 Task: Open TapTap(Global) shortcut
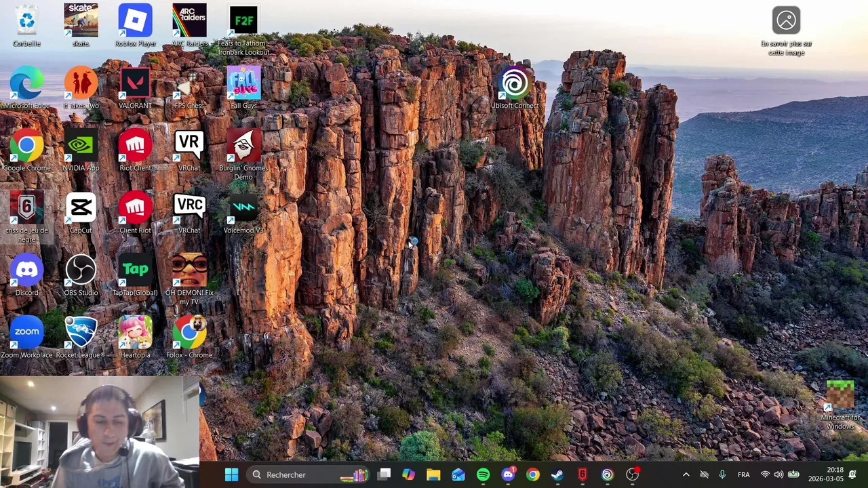point(135,275)
